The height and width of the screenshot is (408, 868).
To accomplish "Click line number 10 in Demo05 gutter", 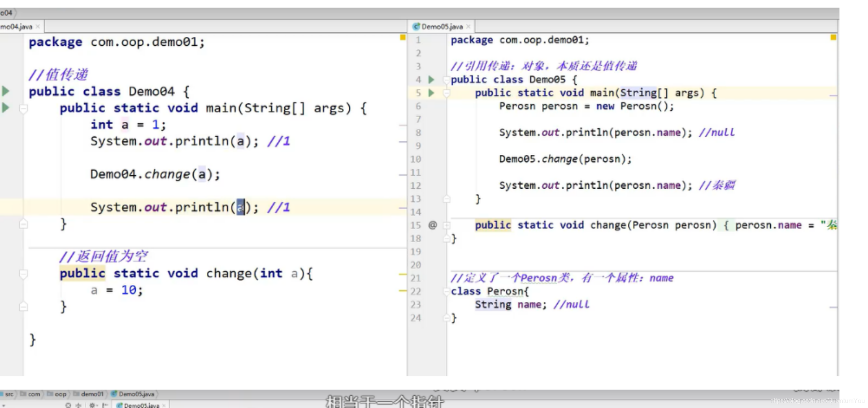I will [415, 159].
